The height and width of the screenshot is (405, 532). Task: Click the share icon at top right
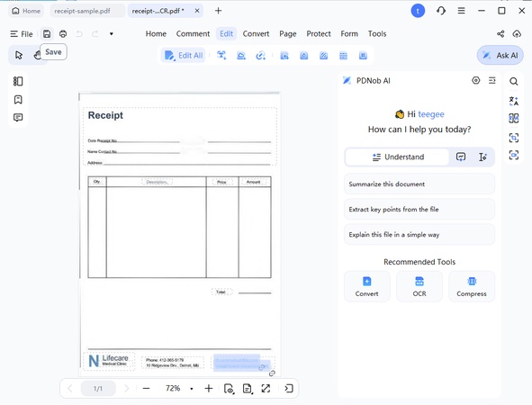coord(500,33)
